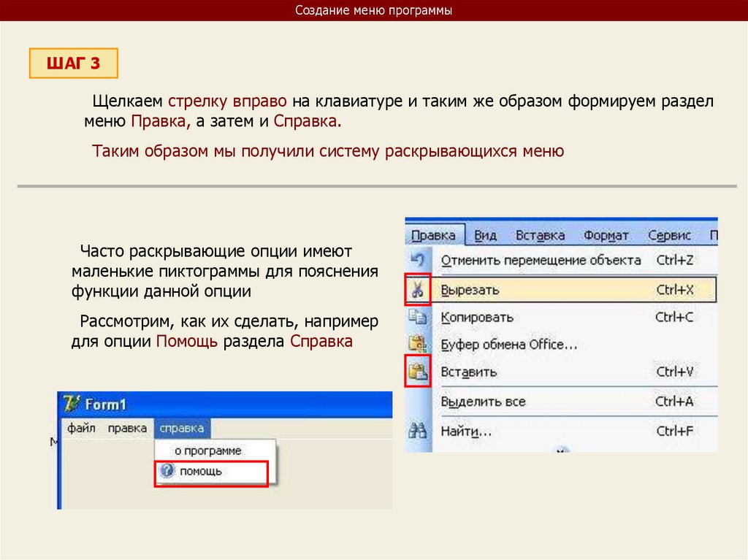Image resolution: width=748 pixels, height=560 pixels.
Task: Click the ШАГ 3 step label
Action: (74, 63)
